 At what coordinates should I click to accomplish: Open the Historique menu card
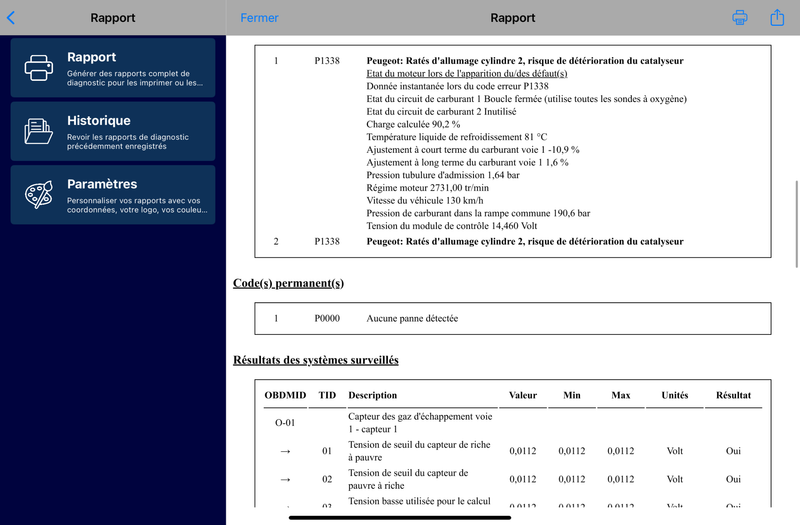pyautogui.click(x=113, y=131)
